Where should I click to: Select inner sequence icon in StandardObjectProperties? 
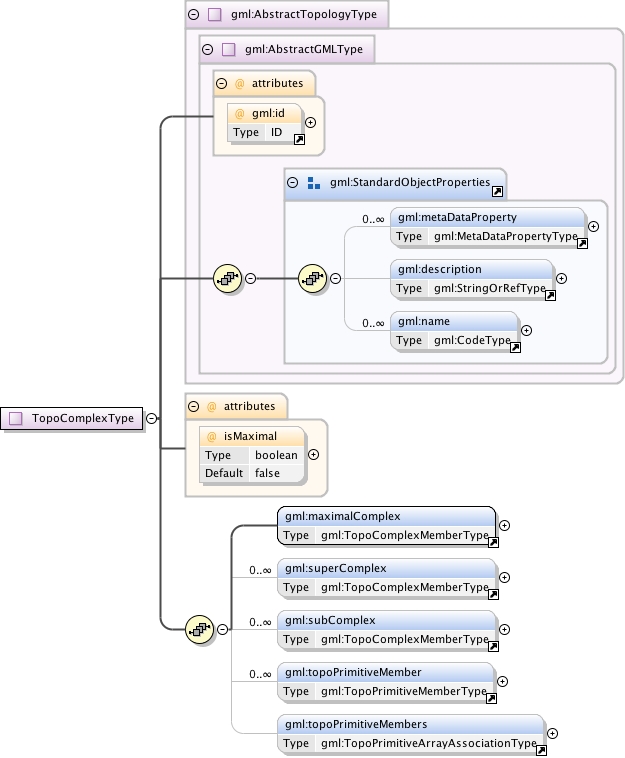point(313,279)
